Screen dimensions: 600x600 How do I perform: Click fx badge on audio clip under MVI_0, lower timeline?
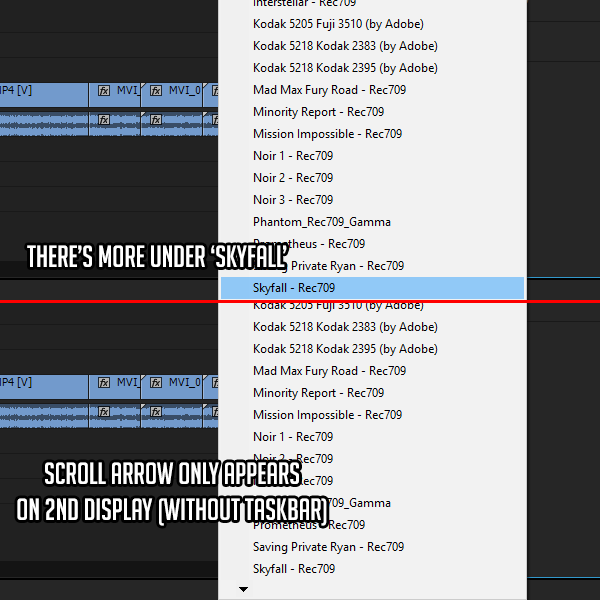click(156, 412)
